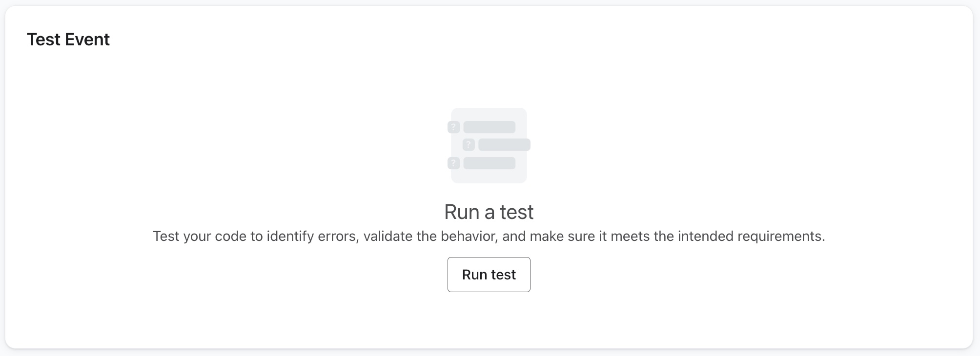Select the Test Event section header
Image resolution: width=980 pixels, height=356 pixels.
click(x=68, y=40)
